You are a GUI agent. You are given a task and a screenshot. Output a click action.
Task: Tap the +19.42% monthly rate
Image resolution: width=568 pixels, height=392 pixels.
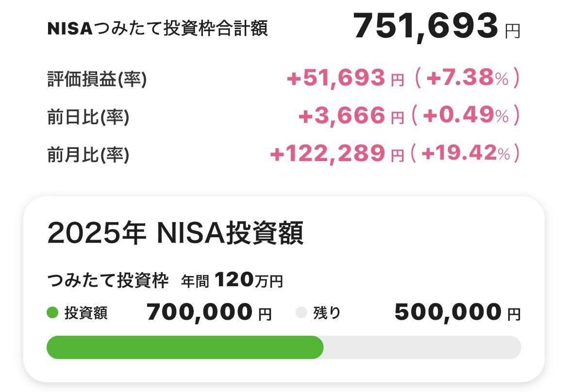point(466,153)
